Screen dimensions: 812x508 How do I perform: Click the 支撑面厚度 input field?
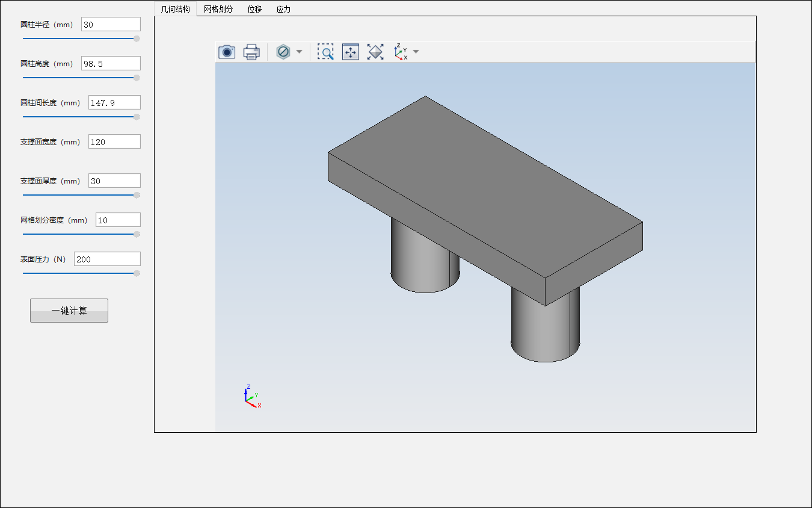(114, 181)
